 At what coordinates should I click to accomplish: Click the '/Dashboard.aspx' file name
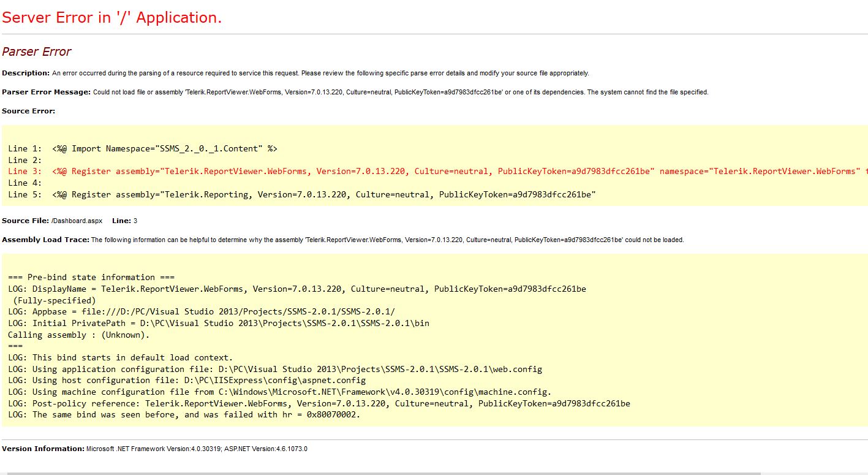point(77,221)
